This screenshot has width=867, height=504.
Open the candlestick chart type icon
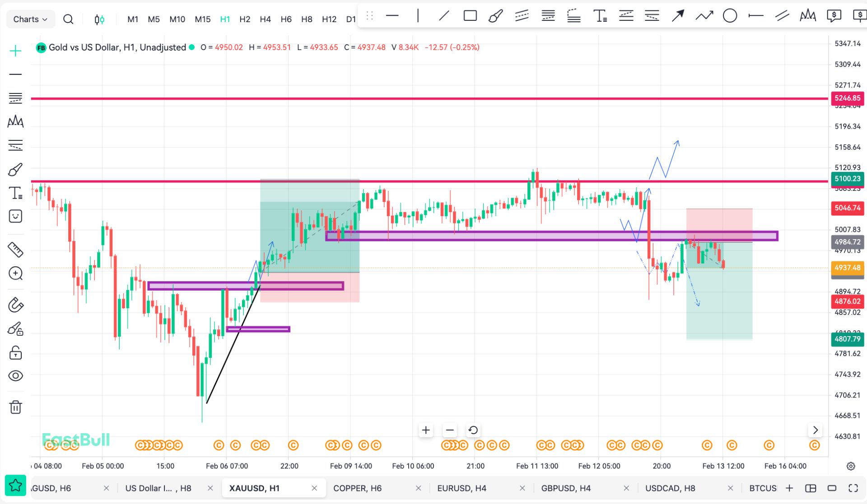pos(99,19)
